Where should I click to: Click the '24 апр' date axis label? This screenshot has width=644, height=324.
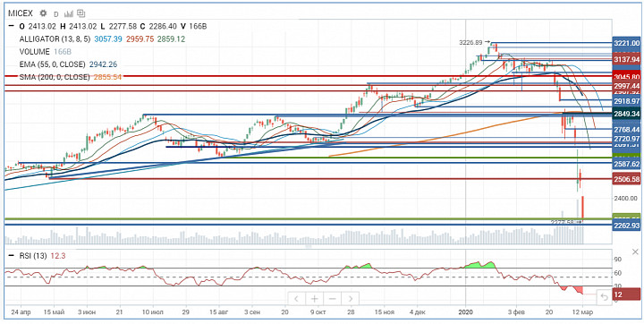21,312
